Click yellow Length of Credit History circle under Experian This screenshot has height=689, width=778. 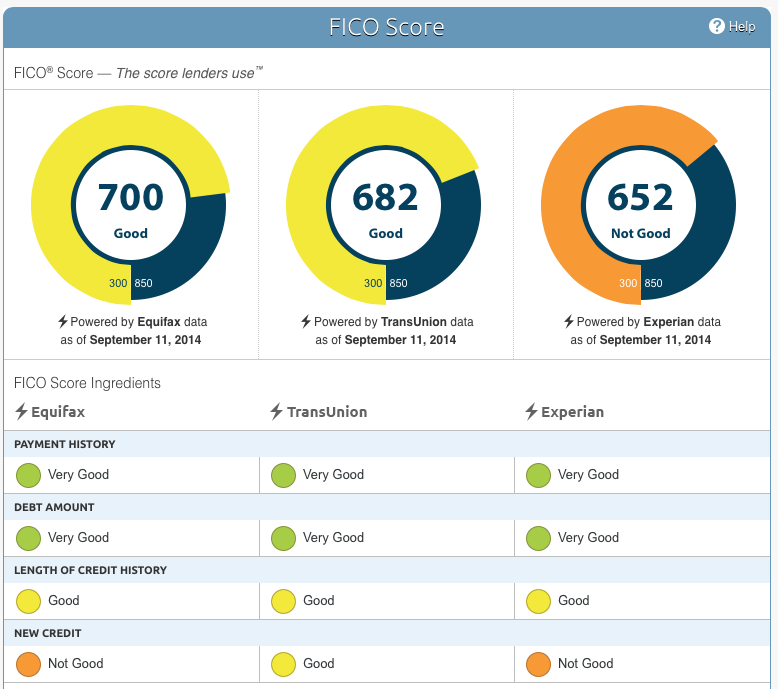tap(538, 601)
